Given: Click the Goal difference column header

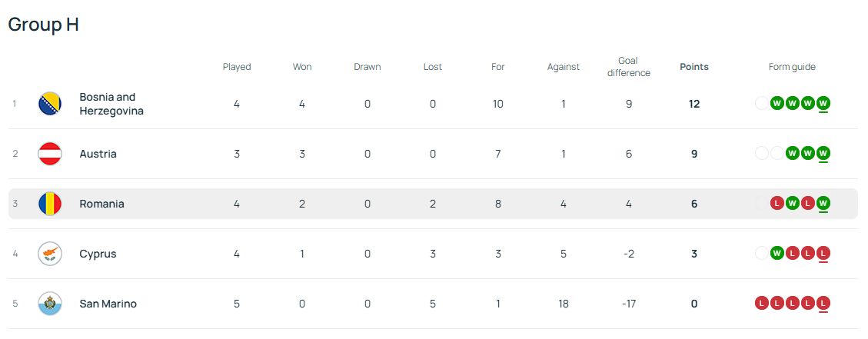Looking at the screenshot, I should tap(628, 67).
